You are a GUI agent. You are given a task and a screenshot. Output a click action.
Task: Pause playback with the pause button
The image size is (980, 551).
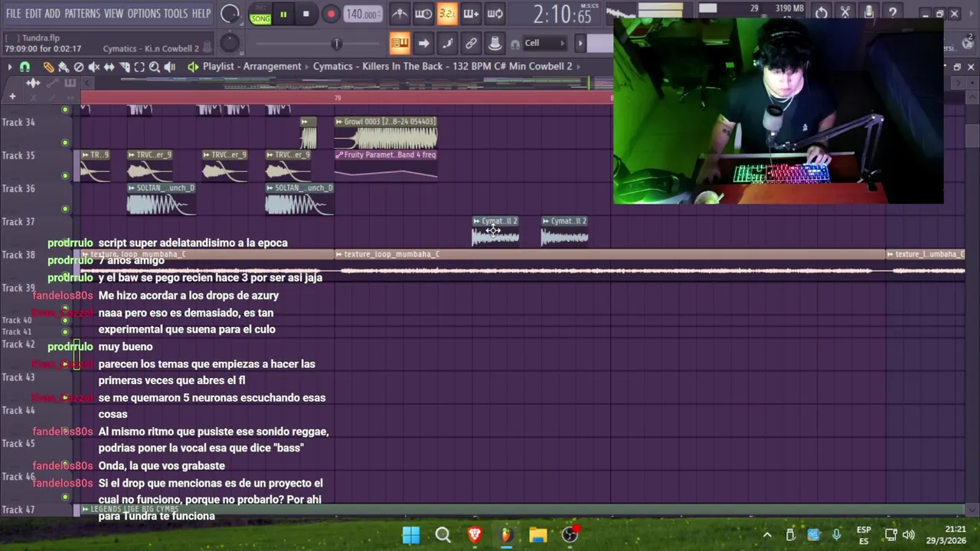coord(283,14)
